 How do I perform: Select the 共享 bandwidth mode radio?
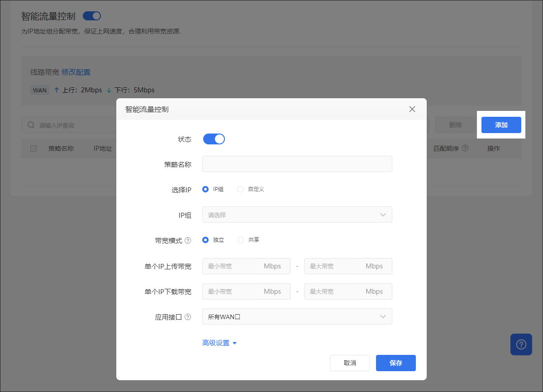241,240
